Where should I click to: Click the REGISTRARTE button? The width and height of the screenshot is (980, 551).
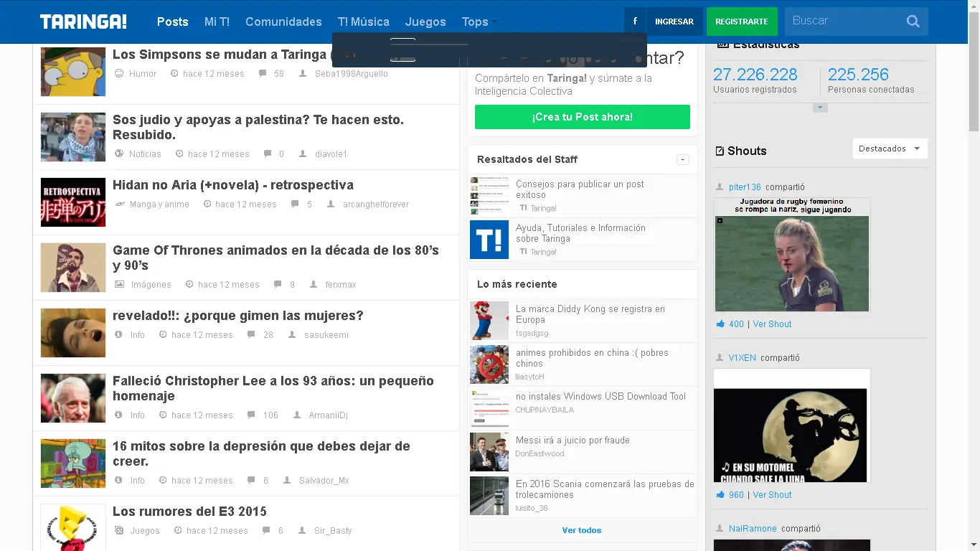pos(742,22)
